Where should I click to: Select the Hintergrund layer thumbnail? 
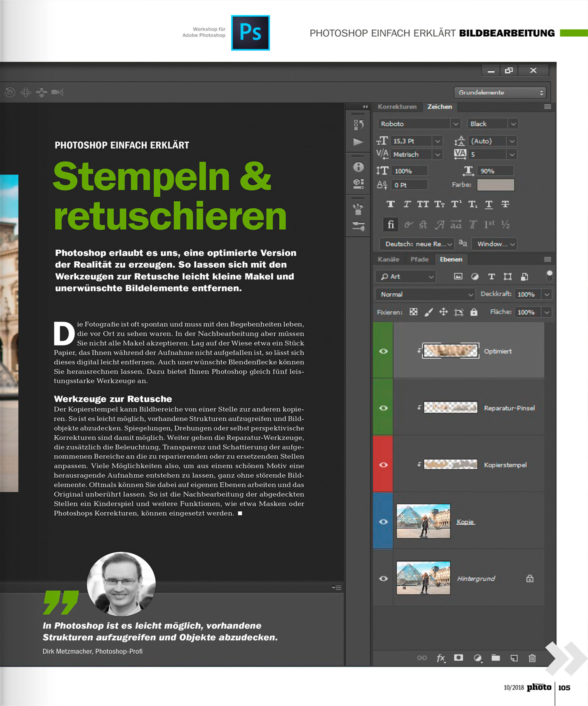coord(423,578)
